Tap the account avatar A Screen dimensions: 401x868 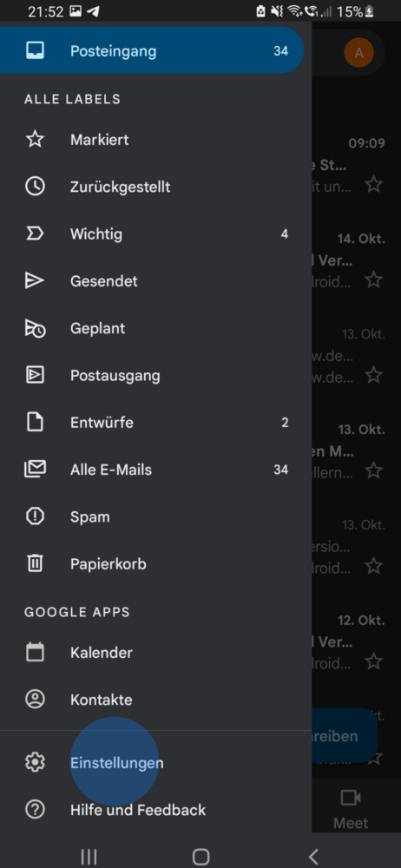point(359,53)
